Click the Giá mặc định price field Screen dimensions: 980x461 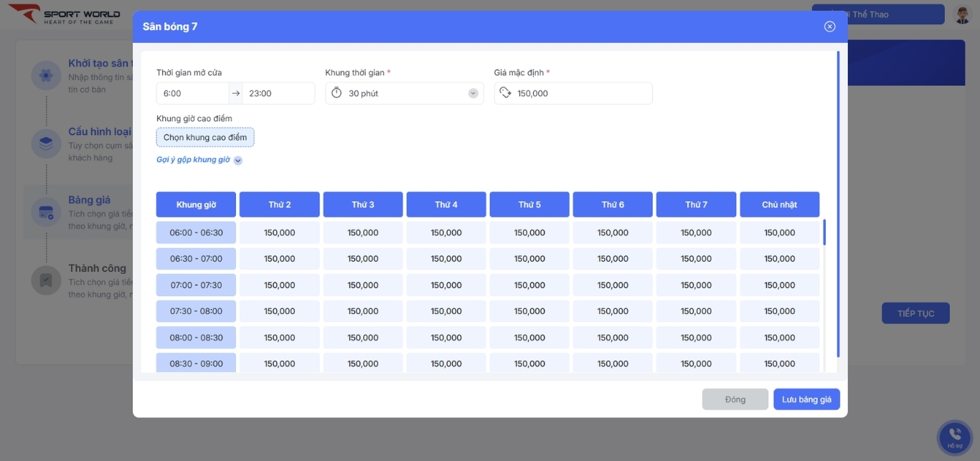(x=581, y=93)
